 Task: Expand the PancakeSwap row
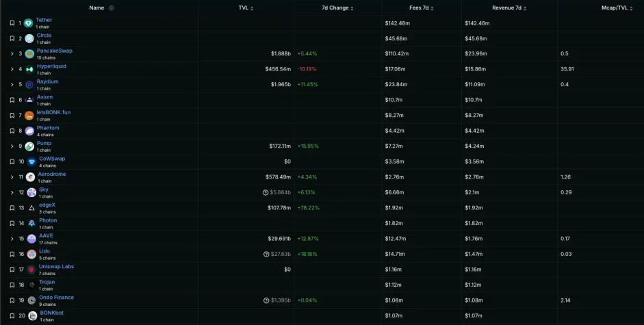[12, 54]
